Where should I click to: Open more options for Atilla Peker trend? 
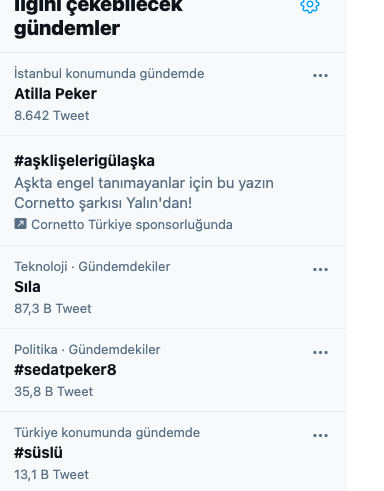tap(320, 76)
